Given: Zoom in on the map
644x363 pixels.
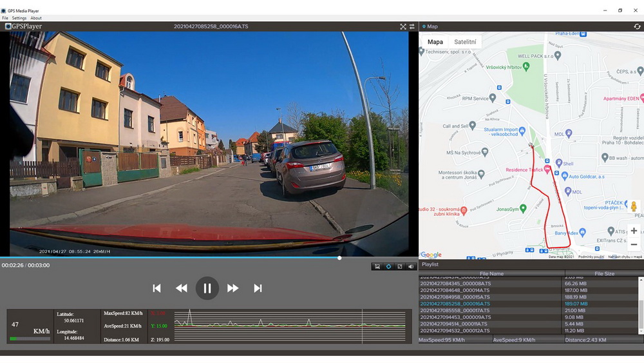Looking at the screenshot, I should (634, 231).
